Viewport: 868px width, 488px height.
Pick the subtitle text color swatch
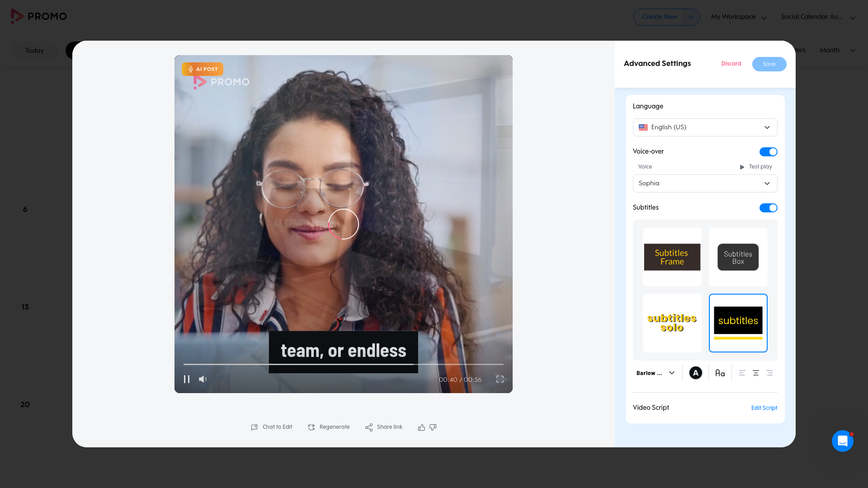(x=695, y=373)
